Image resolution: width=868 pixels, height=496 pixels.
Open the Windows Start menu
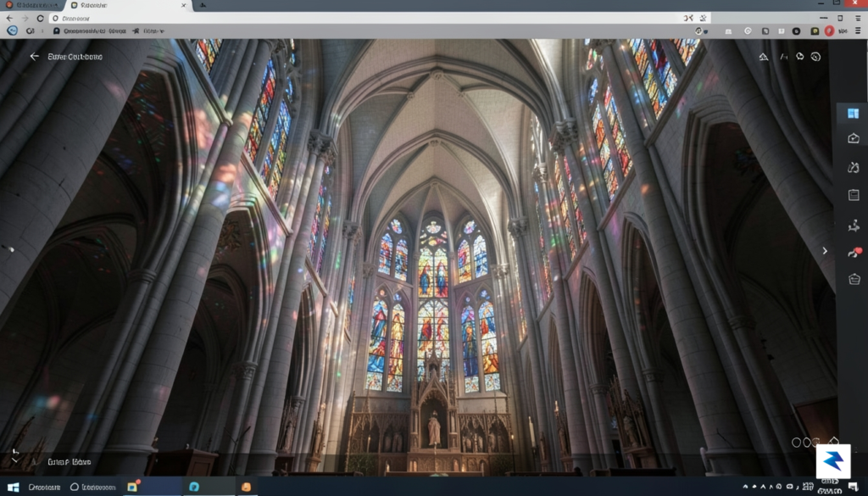pyautogui.click(x=13, y=488)
